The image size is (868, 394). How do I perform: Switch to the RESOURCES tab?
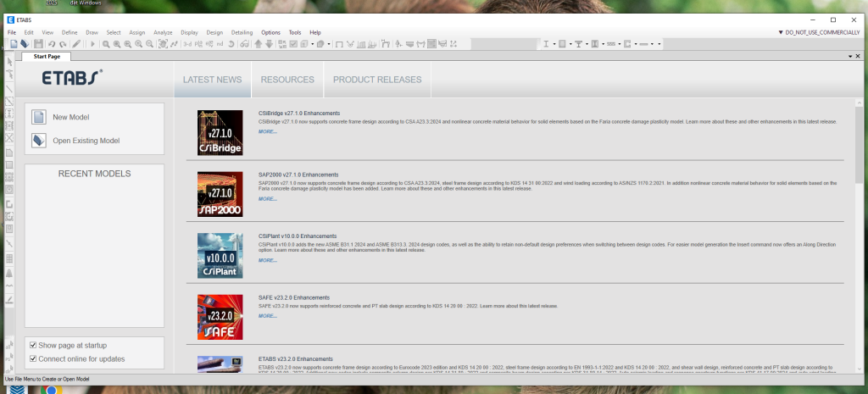(287, 80)
